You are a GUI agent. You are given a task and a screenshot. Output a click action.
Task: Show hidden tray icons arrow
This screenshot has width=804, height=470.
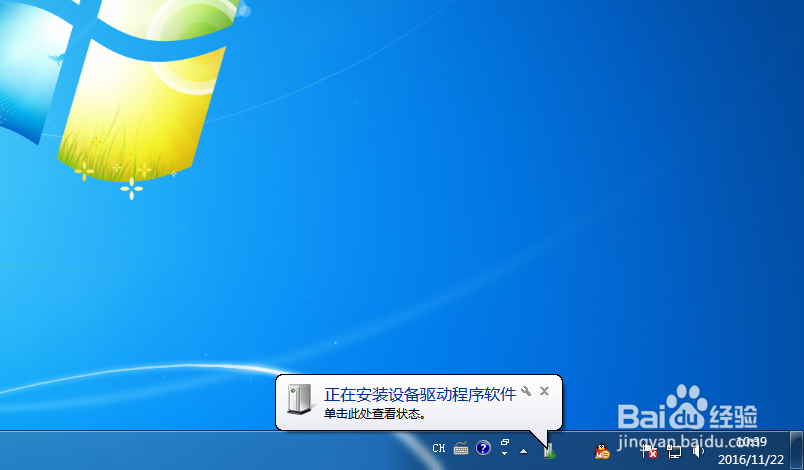524,451
